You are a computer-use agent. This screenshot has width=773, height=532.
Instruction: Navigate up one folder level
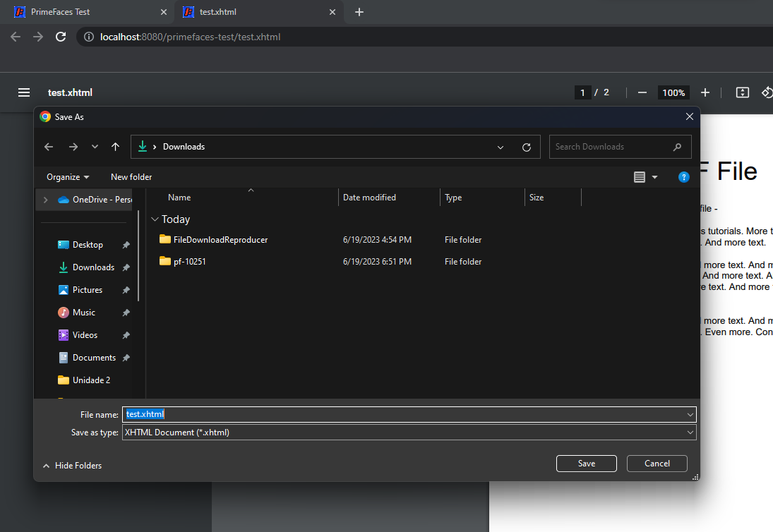pos(115,147)
